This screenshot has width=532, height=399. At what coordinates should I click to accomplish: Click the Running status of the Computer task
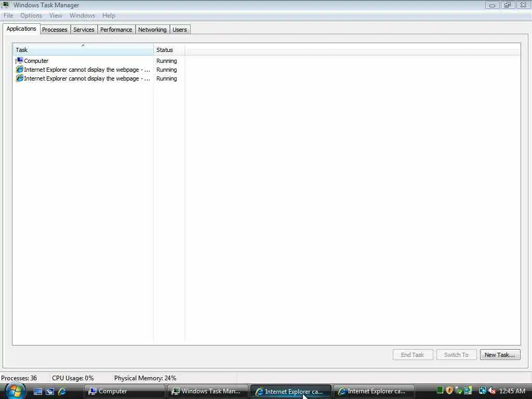[x=167, y=61]
